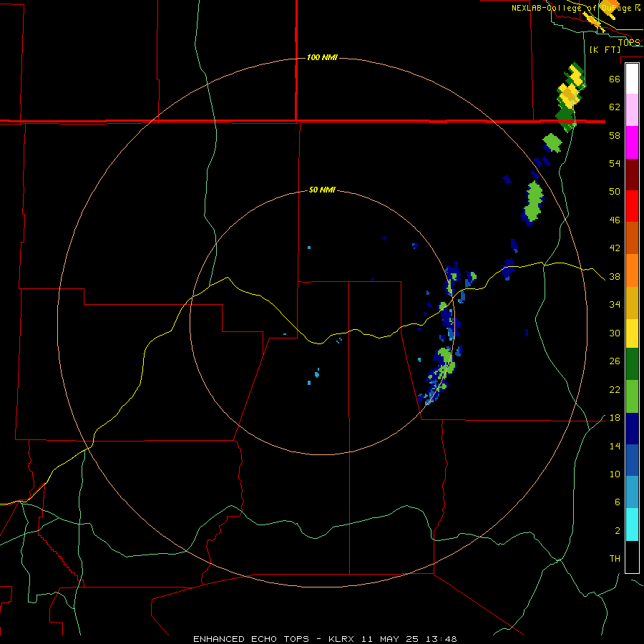Pick the medium blue legend swatch
The image size is (644, 644).
coord(632,460)
